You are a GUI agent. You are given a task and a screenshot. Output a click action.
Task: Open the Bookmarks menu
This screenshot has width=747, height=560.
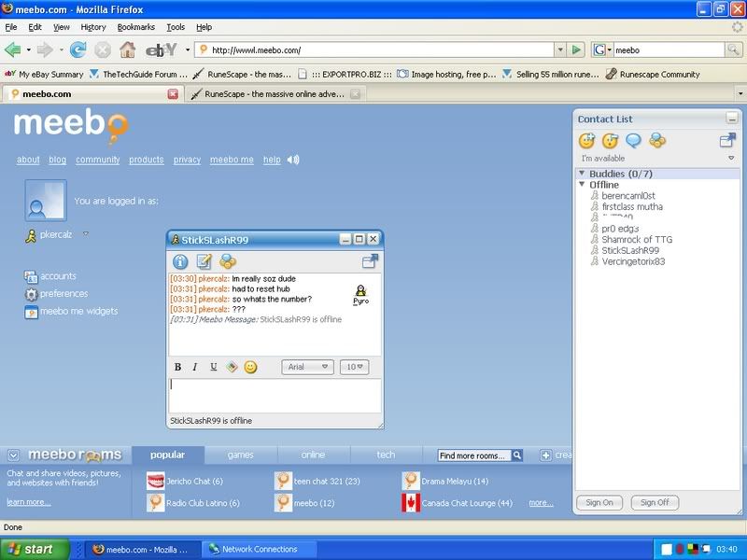[x=136, y=27]
